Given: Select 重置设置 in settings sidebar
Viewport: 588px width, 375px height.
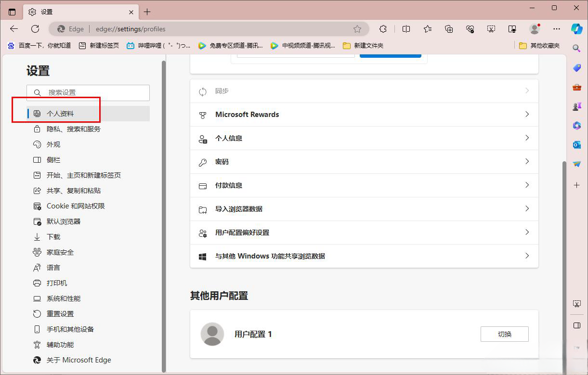Looking at the screenshot, I should click(x=88, y=314).
